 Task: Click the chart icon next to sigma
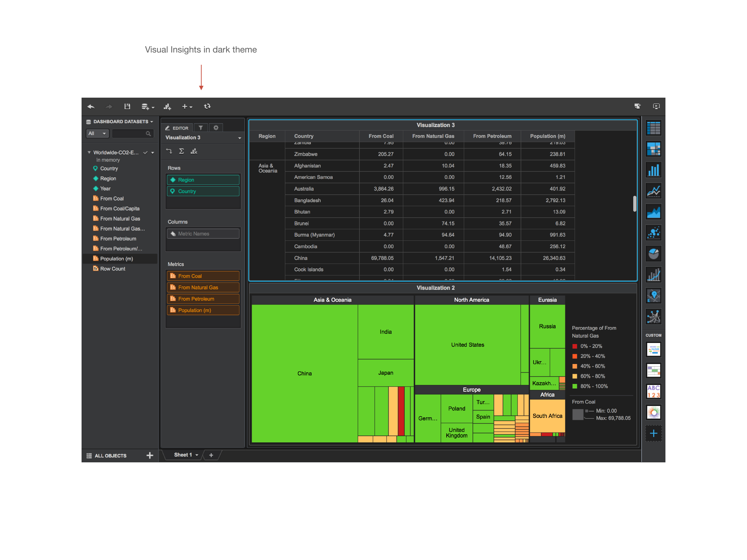click(194, 151)
